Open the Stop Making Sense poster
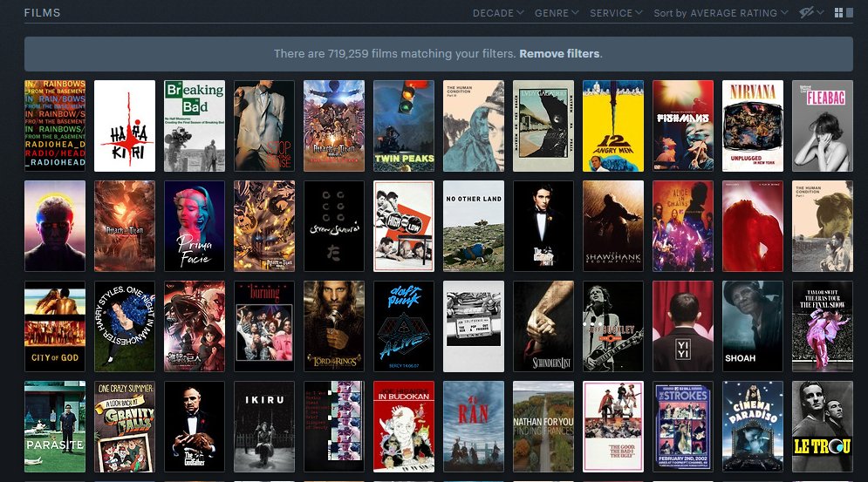868x482 pixels. click(264, 126)
